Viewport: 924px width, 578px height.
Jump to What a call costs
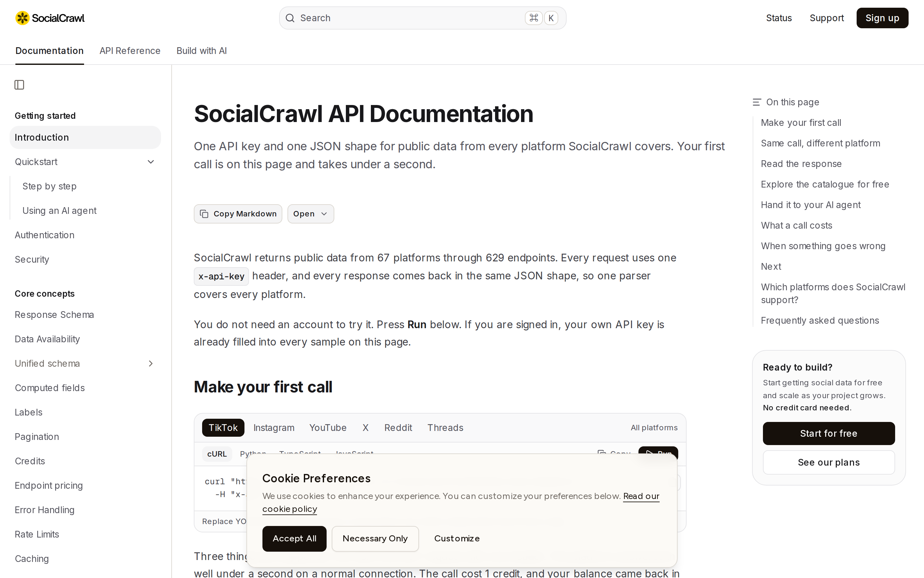797,225
